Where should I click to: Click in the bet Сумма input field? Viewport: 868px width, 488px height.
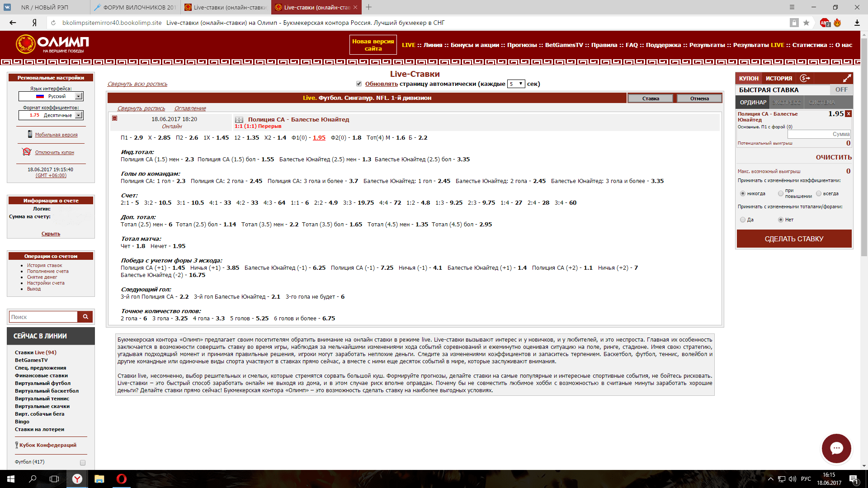[819, 134]
